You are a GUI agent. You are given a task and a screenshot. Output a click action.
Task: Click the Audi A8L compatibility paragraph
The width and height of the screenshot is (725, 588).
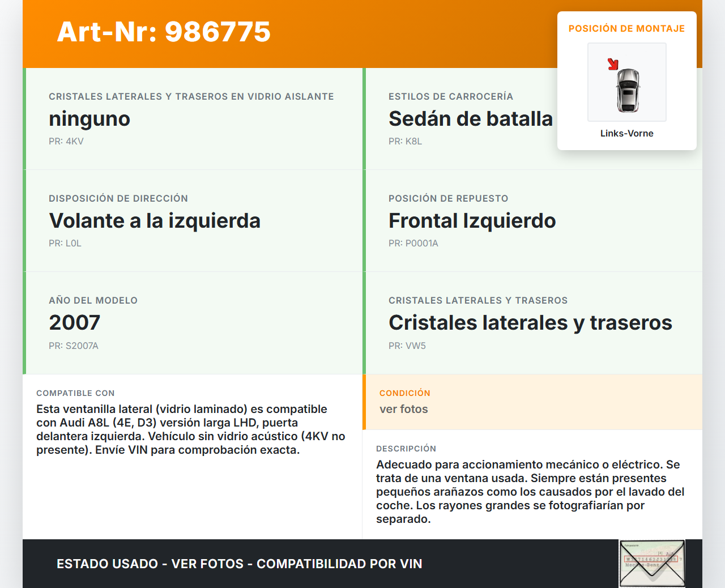191,429
